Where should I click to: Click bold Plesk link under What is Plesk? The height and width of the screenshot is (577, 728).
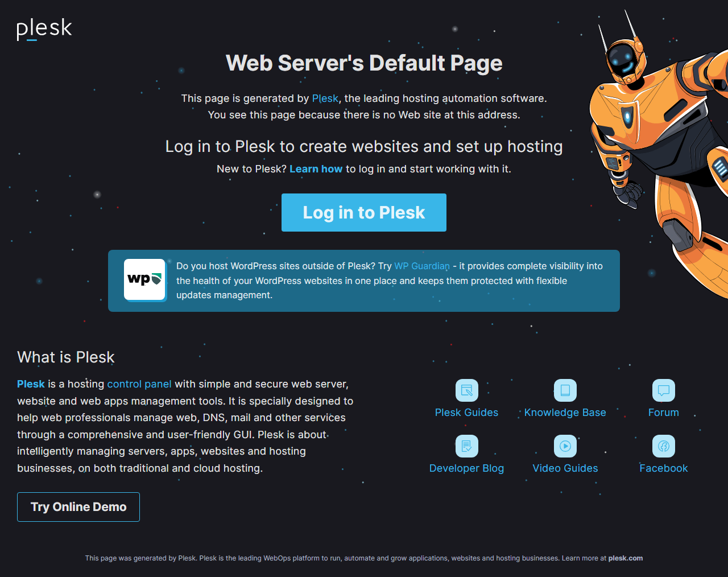31,384
